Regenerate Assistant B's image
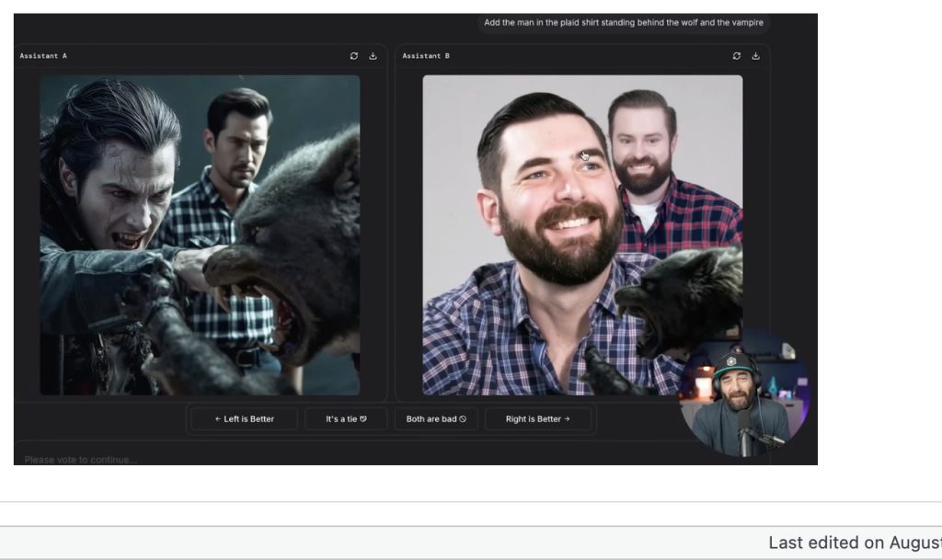This screenshot has width=942, height=560. (x=736, y=55)
